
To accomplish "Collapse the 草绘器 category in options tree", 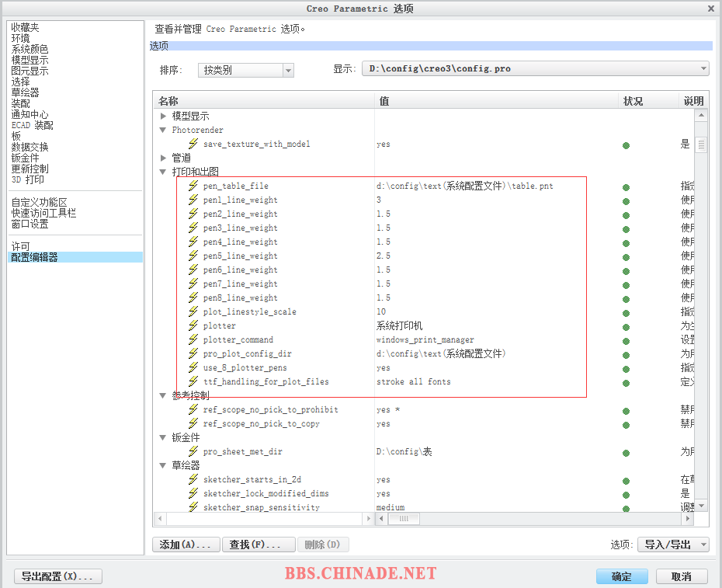I will pyautogui.click(x=163, y=465).
